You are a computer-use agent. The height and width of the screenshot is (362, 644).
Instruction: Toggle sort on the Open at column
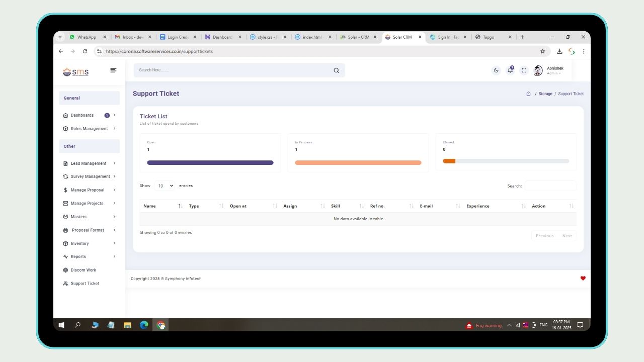coord(275,206)
